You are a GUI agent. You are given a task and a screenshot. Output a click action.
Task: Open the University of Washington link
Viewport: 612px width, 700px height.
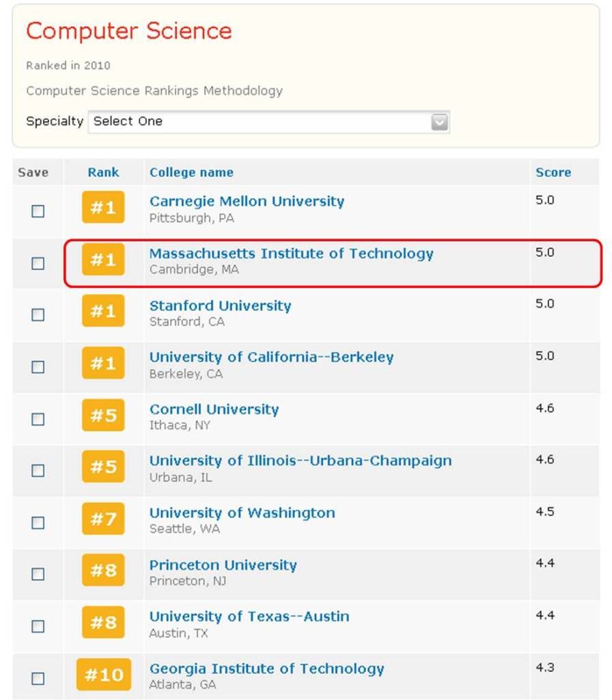pyautogui.click(x=242, y=513)
